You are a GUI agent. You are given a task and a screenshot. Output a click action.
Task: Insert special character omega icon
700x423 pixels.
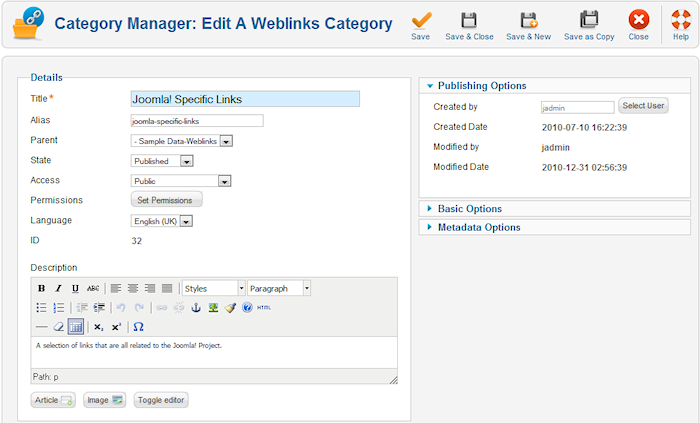pyautogui.click(x=138, y=327)
